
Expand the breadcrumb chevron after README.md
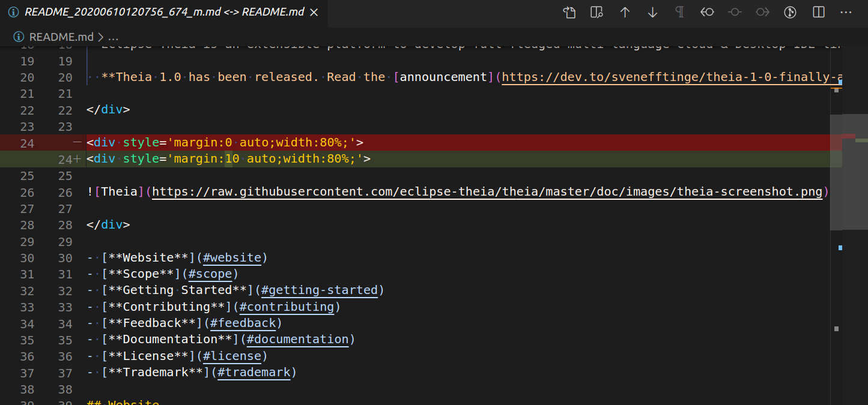pyautogui.click(x=100, y=37)
